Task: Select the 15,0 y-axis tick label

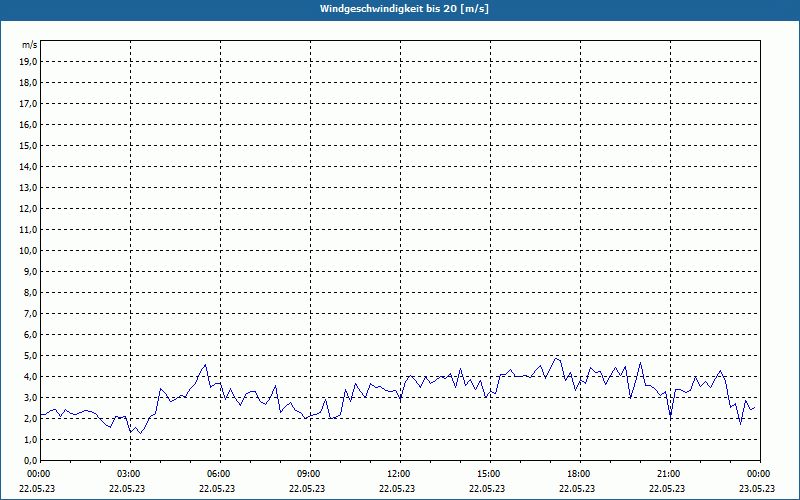Action: (x=28, y=145)
